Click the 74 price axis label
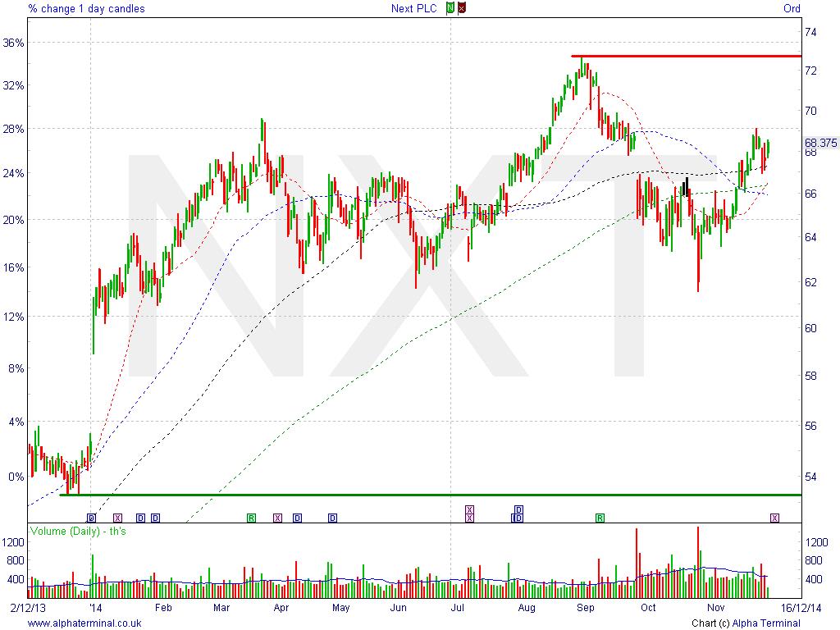840x630 pixels. (810, 32)
